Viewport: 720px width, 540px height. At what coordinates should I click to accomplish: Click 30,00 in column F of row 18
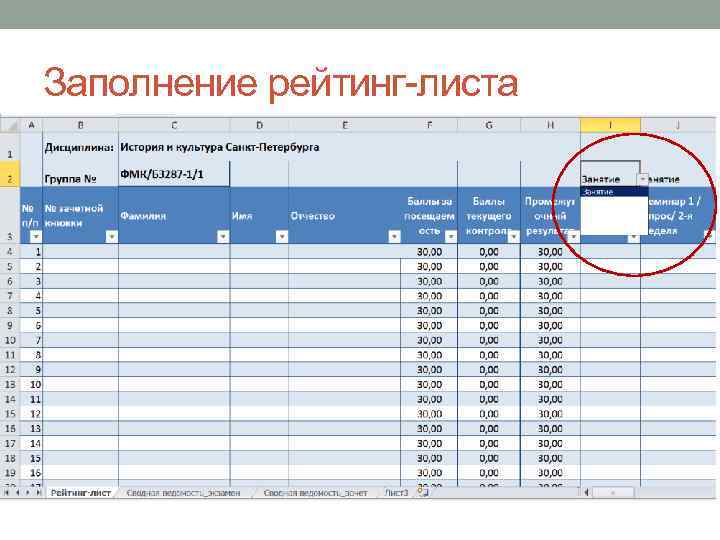pyautogui.click(x=429, y=458)
